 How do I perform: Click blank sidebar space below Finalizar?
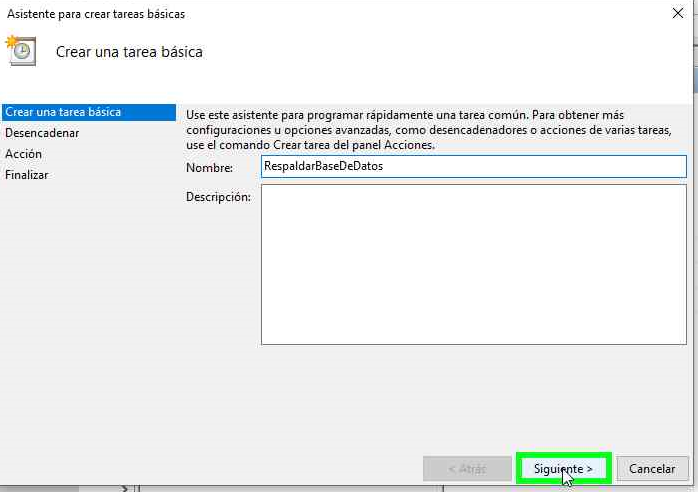pyautogui.click(x=88, y=300)
